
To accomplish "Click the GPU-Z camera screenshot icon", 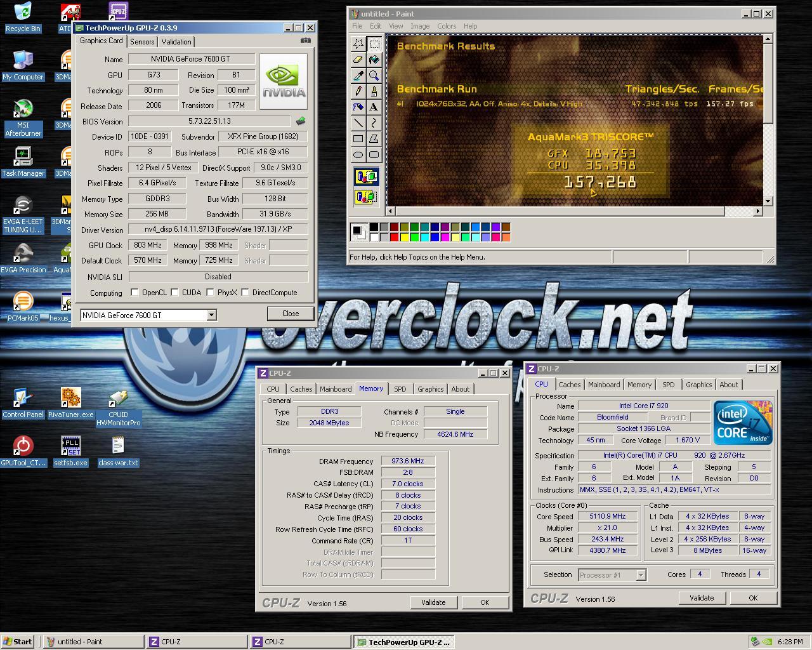I will point(305,41).
